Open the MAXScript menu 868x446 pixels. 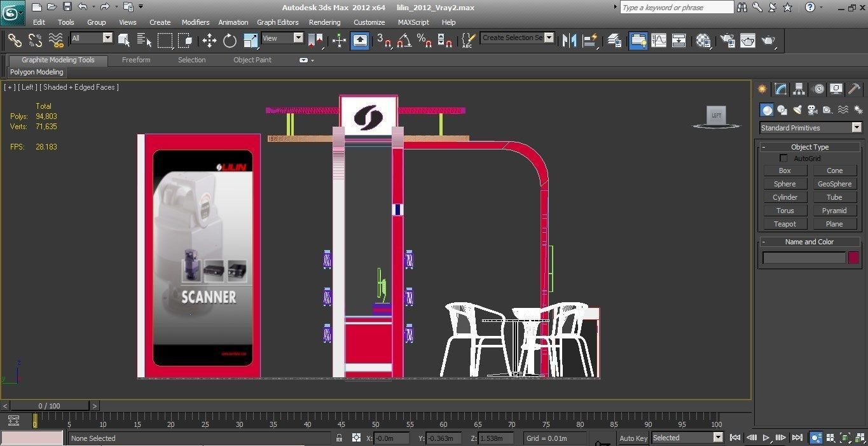(x=413, y=22)
